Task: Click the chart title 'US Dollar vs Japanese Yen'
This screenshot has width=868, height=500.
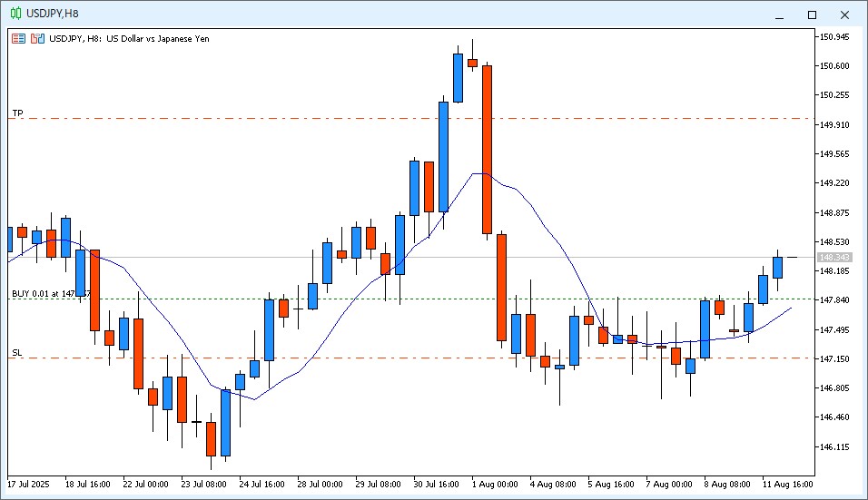Action: pyautogui.click(x=158, y=39)
